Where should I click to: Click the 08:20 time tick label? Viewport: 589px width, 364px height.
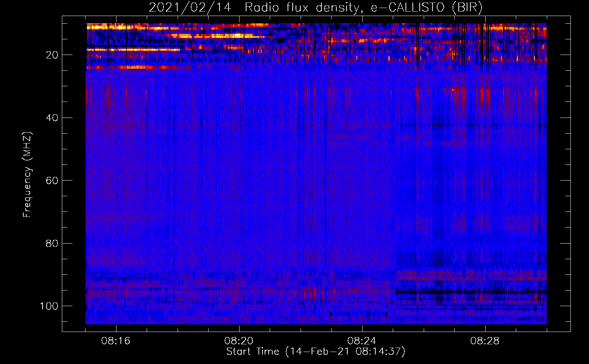239,341
